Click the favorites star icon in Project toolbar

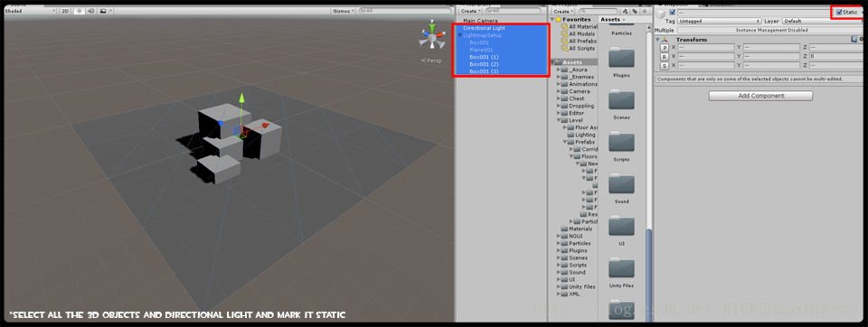click(x=644, y=11)
